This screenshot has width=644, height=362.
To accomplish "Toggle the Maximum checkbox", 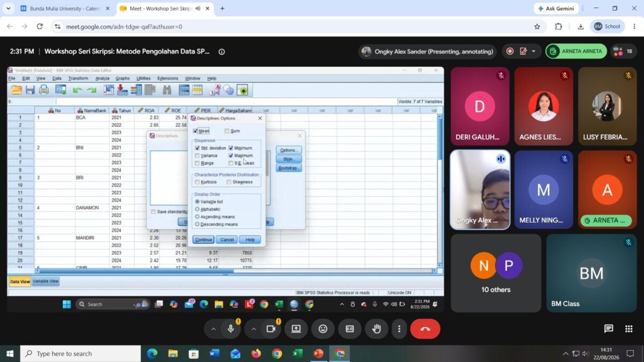I will (x=231, y=156).
